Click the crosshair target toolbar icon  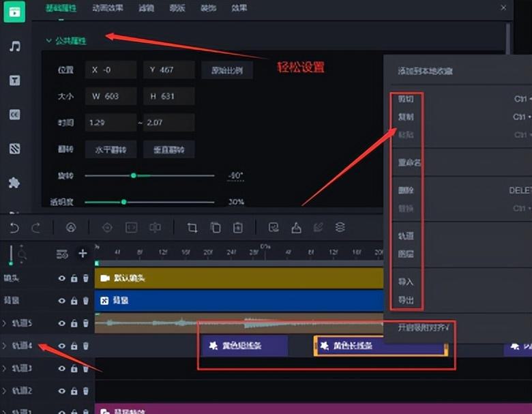tap(107, 227)
